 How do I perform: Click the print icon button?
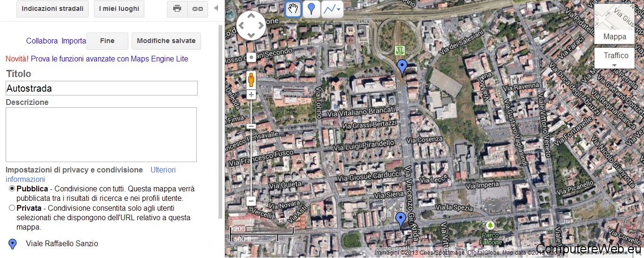(177, 9)
